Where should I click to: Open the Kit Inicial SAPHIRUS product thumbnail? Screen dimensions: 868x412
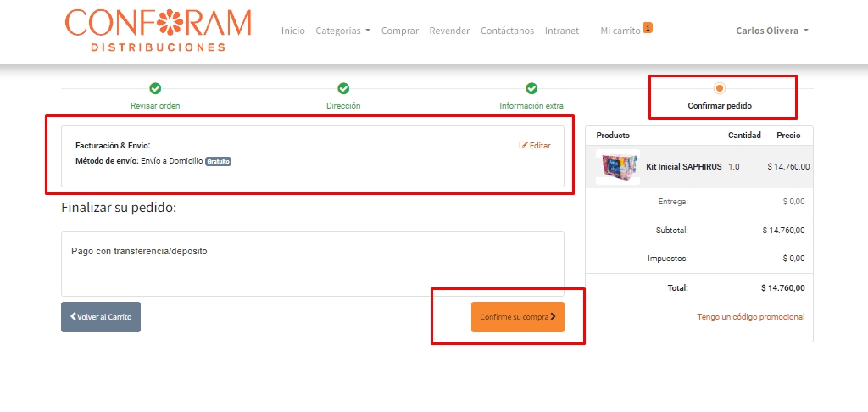coord(617,167)
